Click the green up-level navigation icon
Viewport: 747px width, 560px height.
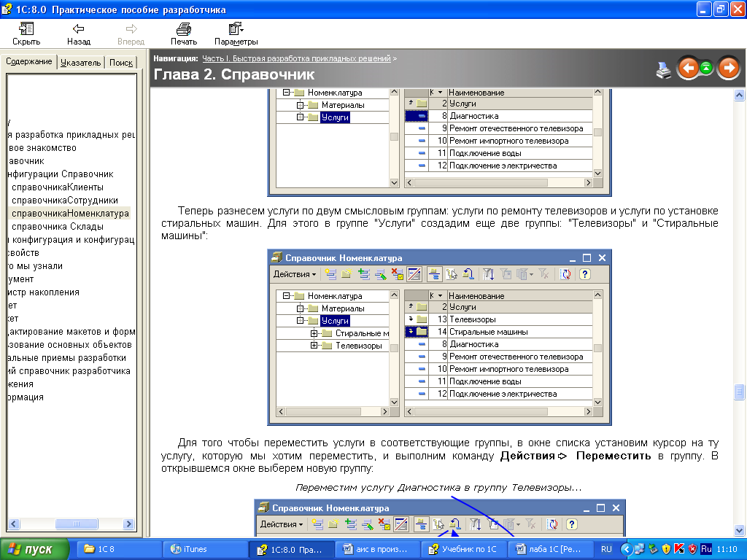click(706, 69)
